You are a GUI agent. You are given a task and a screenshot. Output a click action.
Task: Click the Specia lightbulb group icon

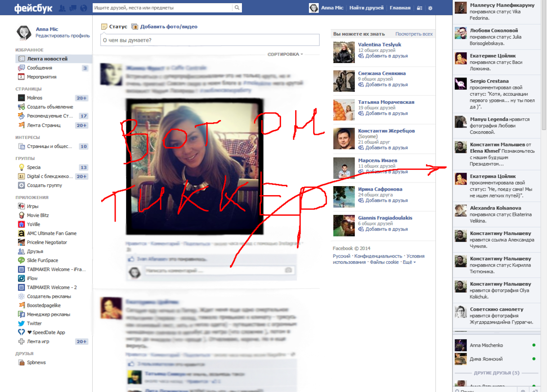[x=21, y=167]
